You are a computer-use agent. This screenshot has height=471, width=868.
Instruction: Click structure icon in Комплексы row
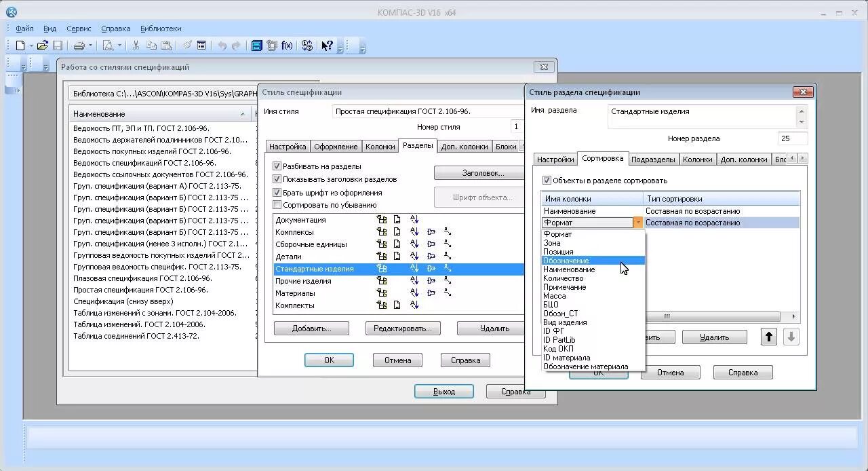pyautogui.click(x=382, y=232)
